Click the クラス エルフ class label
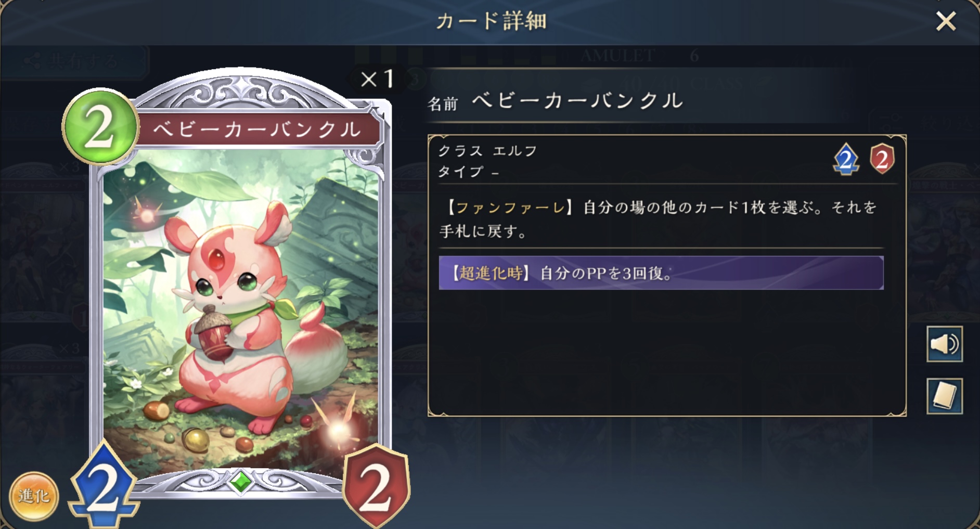The width and height of the screenshot is (980, 529). [487, 151]
